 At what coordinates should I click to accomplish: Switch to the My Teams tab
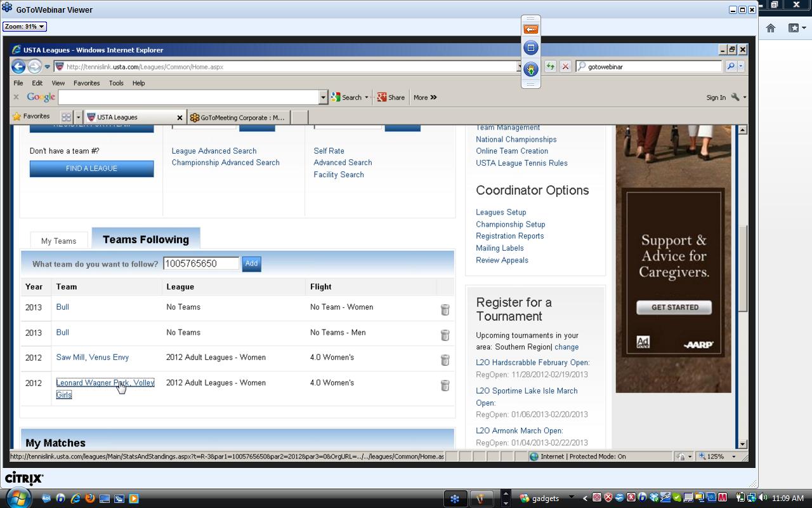pos(58,241)
